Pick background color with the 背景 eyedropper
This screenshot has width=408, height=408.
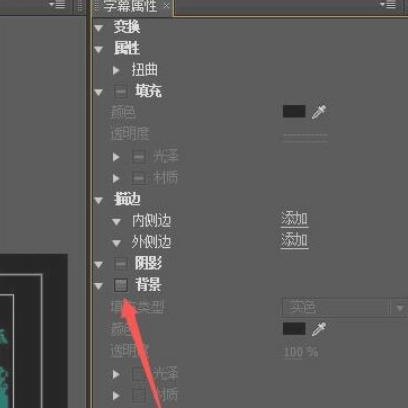[319, 329]
